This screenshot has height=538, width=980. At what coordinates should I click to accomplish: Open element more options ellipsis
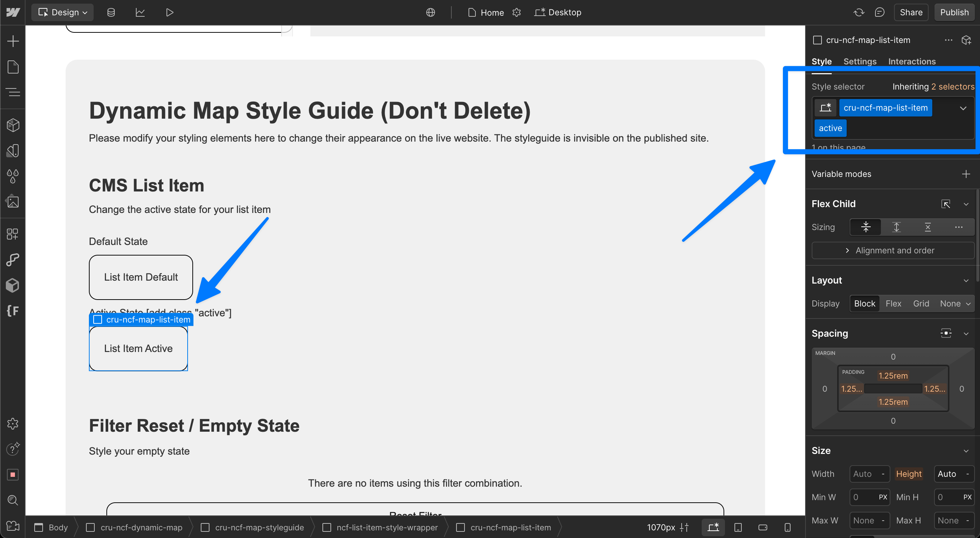pyautogui.click(x=948, y=40)
